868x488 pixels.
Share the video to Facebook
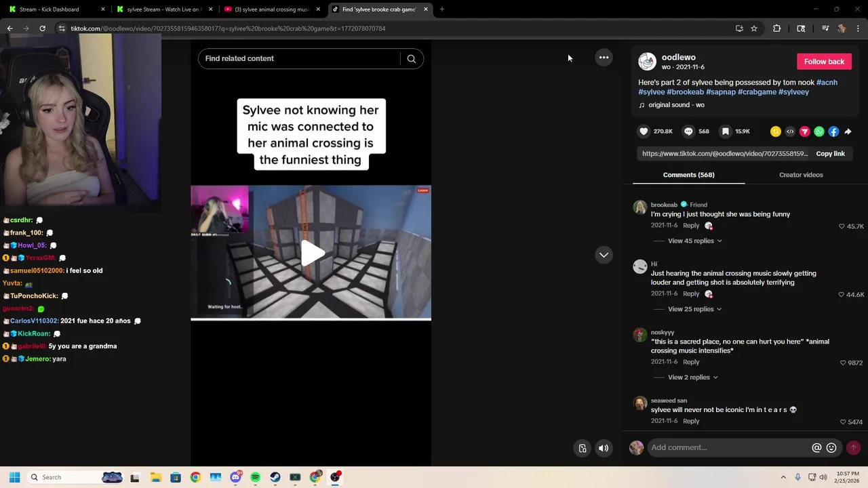(x=833, y=131)
